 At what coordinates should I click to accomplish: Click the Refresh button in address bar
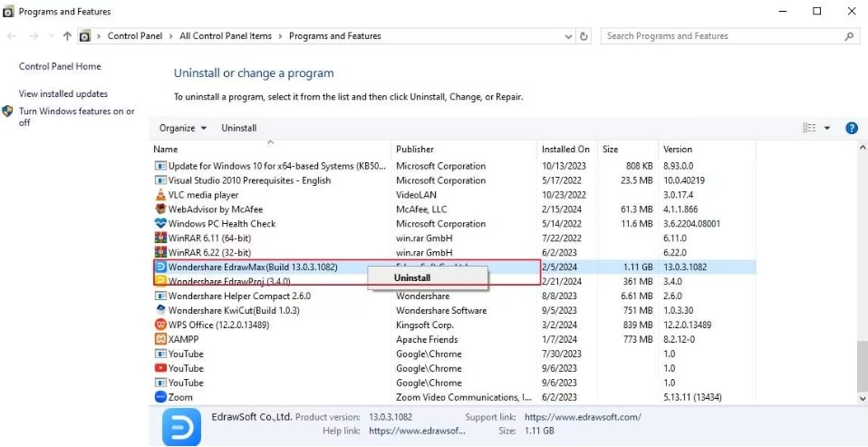tap(583, 36)
